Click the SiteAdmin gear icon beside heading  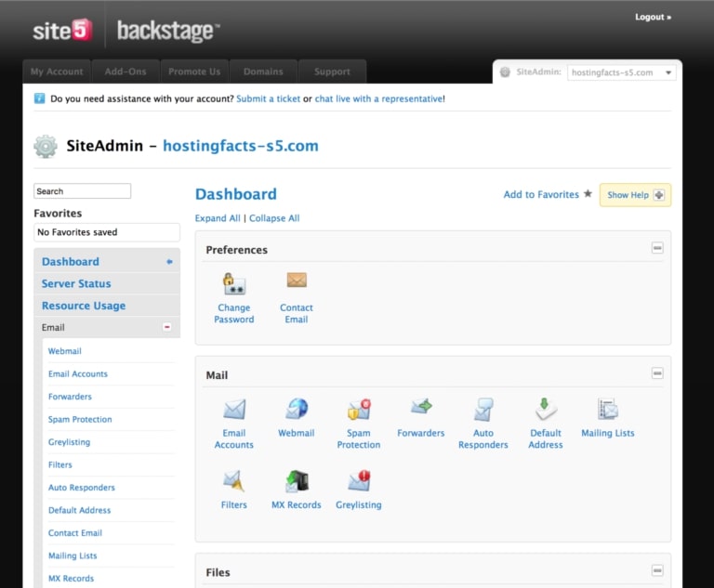[46, 146]
